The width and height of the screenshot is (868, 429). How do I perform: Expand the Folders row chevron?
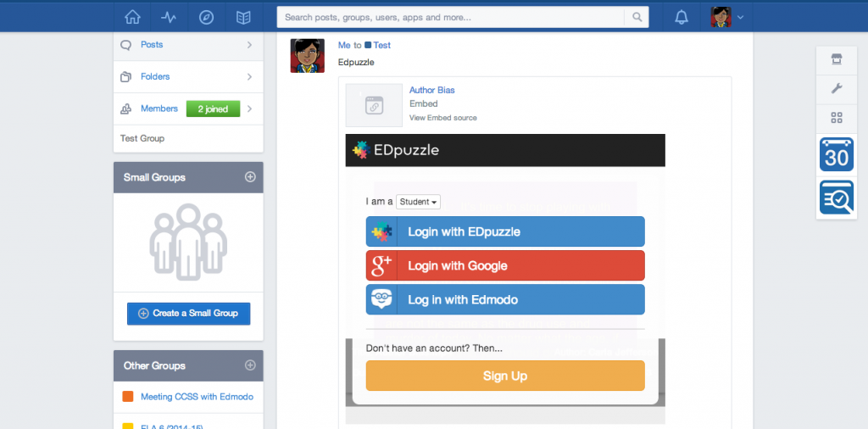tap(250, 76)
